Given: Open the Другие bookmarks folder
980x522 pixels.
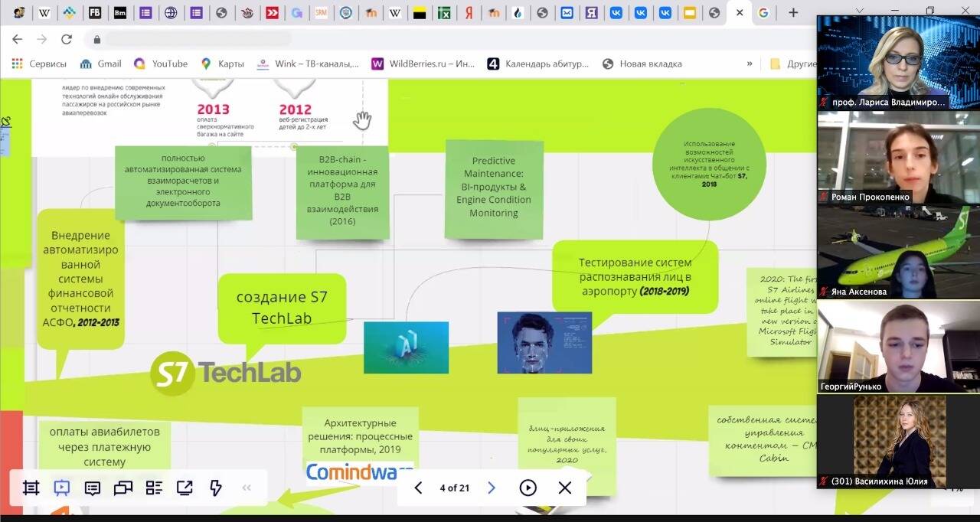Looking at the screenshot, I should tap(793, 64).
